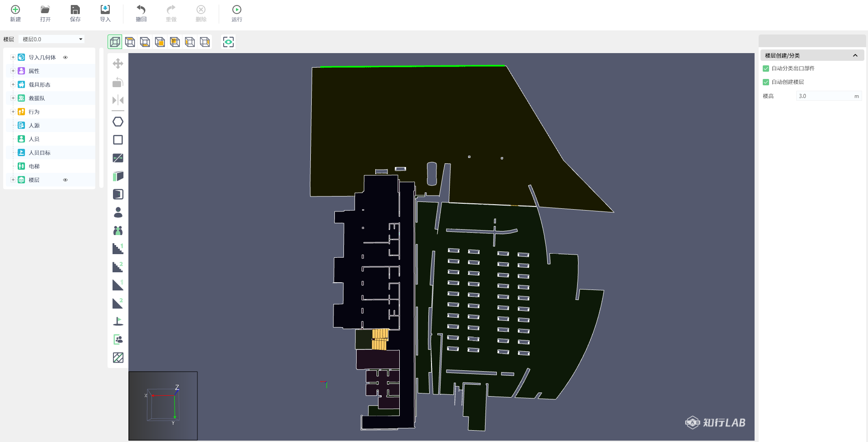Uncheck 自动创建楼层 checkbox
Screen dimensions: 868x442
(x=766, y=82)
